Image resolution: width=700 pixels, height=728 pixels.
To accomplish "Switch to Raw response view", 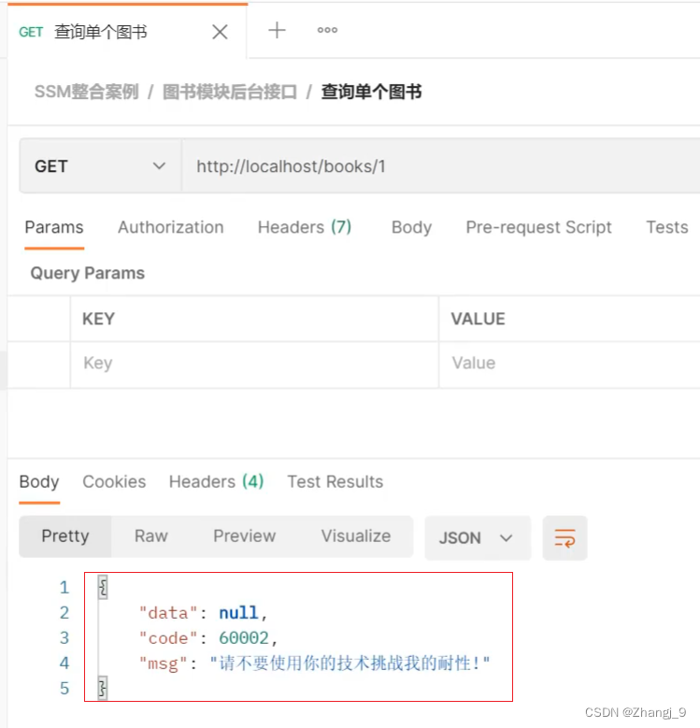I will [x=150, y=536].
